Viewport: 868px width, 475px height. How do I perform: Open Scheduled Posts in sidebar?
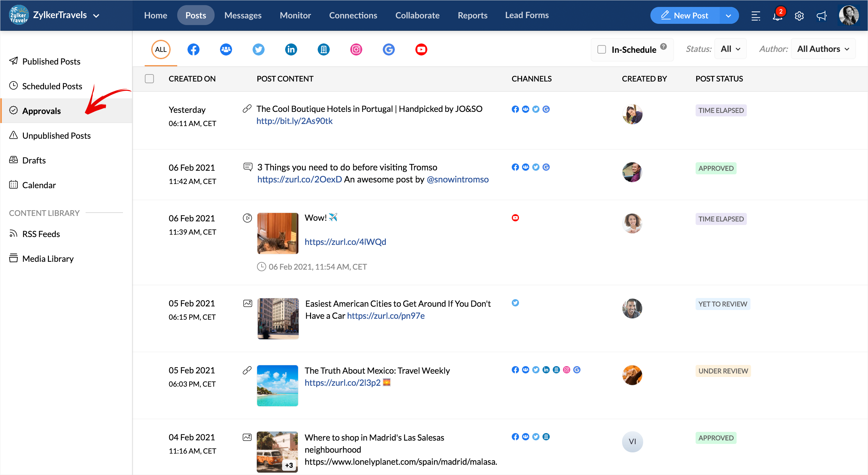52,86
